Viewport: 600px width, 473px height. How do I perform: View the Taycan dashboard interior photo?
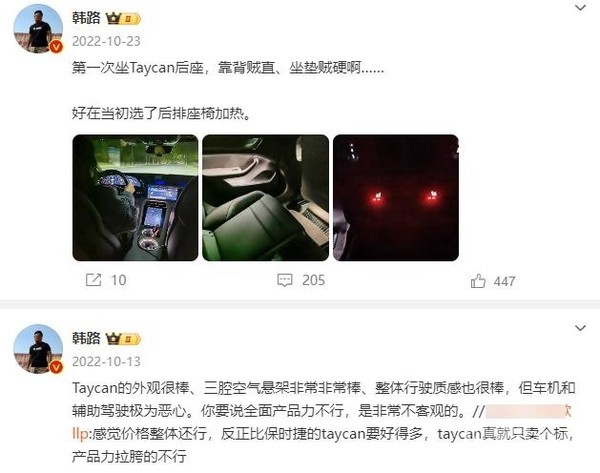coord(135,198)
